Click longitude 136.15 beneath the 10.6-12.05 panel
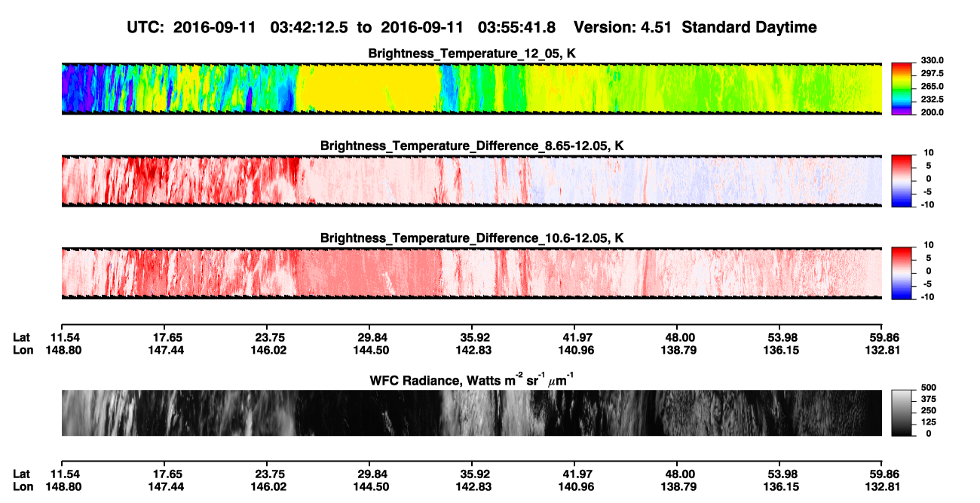980x503 pixels. (782, 349)
